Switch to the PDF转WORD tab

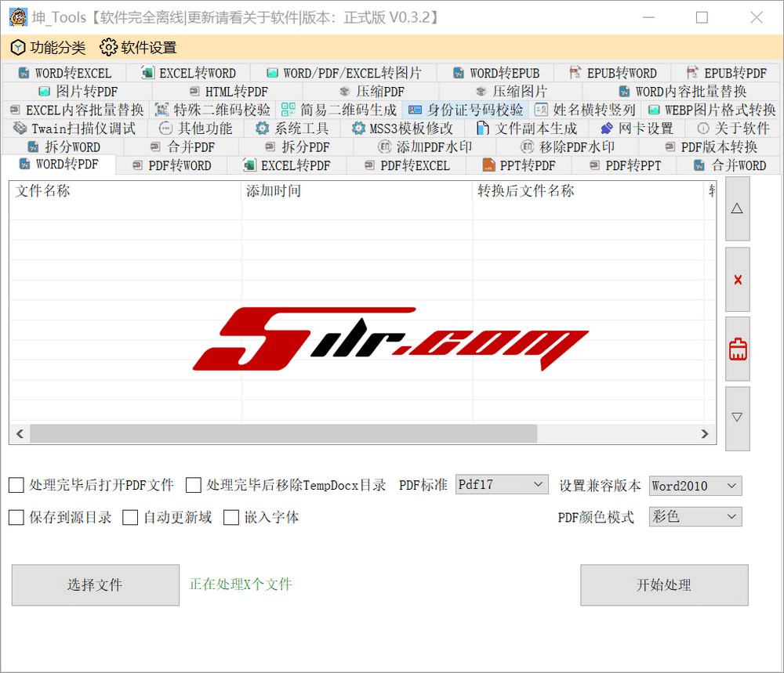tap(171, 165)
